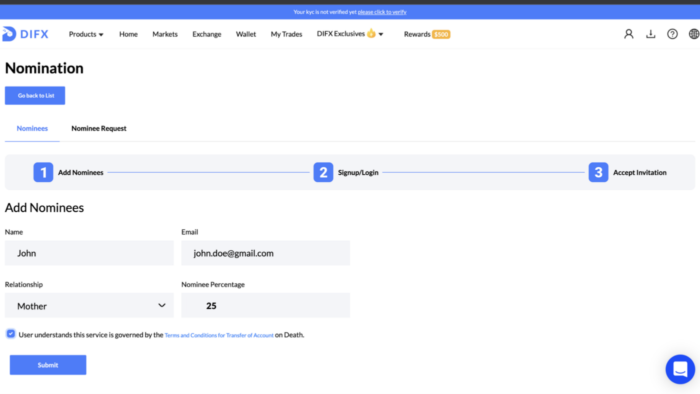The image size is (700, 394).
Task: Switch to the Nominees tab
Action: pyautogui.click(x=32, y=129)
